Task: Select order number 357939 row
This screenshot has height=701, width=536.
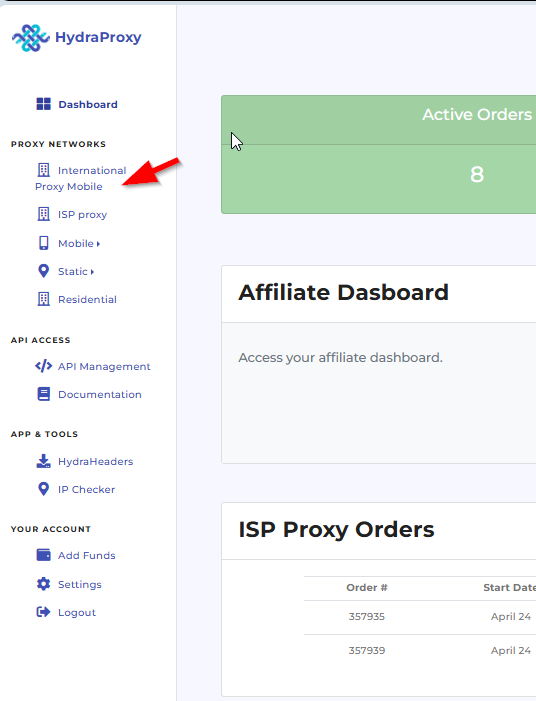Action: click(x=420, y=650)
